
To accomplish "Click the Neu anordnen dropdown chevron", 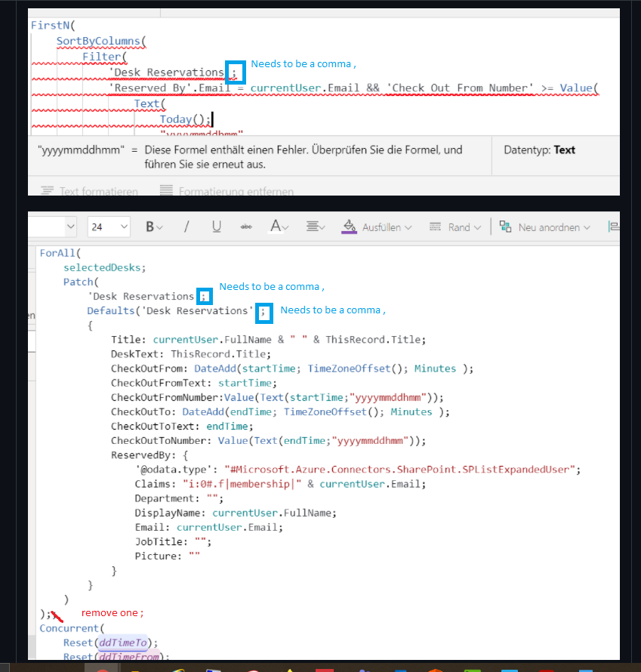I will pos(586,227).
